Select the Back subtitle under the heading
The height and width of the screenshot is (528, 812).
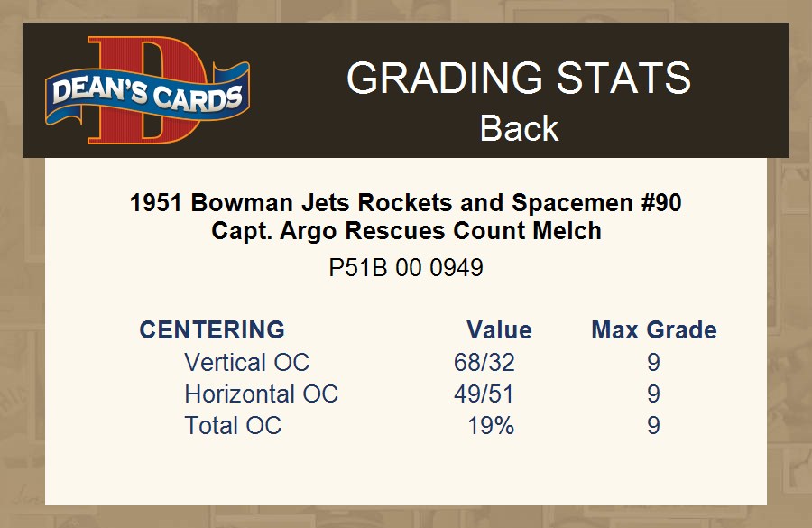point(519,128)
